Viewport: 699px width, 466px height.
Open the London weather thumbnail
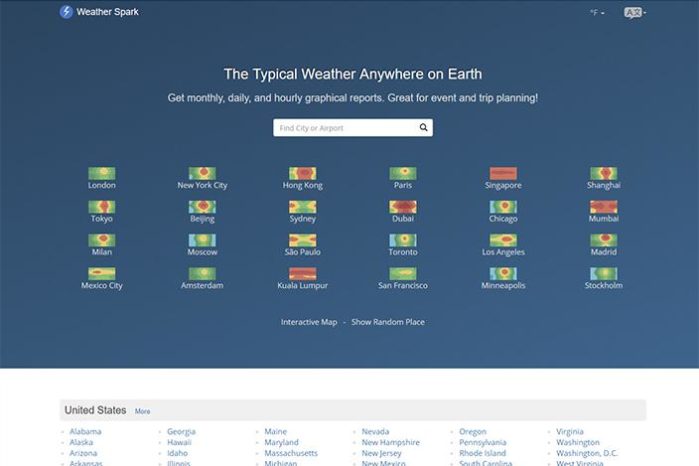pos(102,173)
